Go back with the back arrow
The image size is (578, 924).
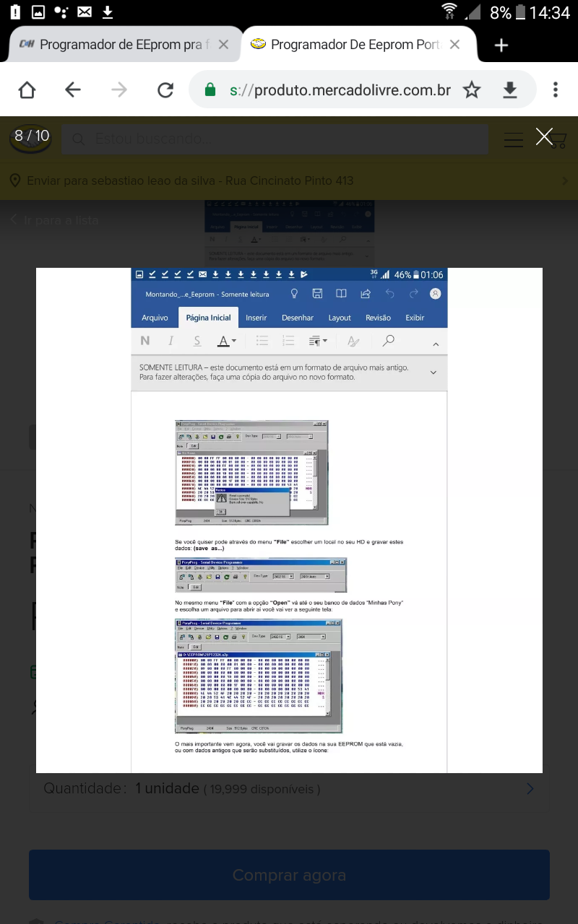pyautogui.click(x=72, y=90)
